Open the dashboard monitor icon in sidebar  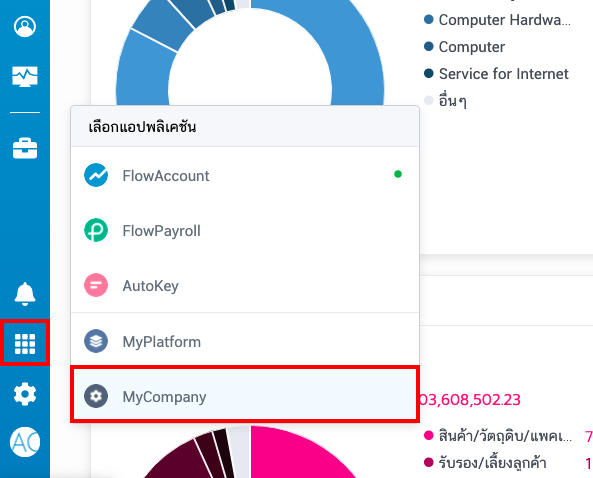pyautogui.click(x=25, y=77)
